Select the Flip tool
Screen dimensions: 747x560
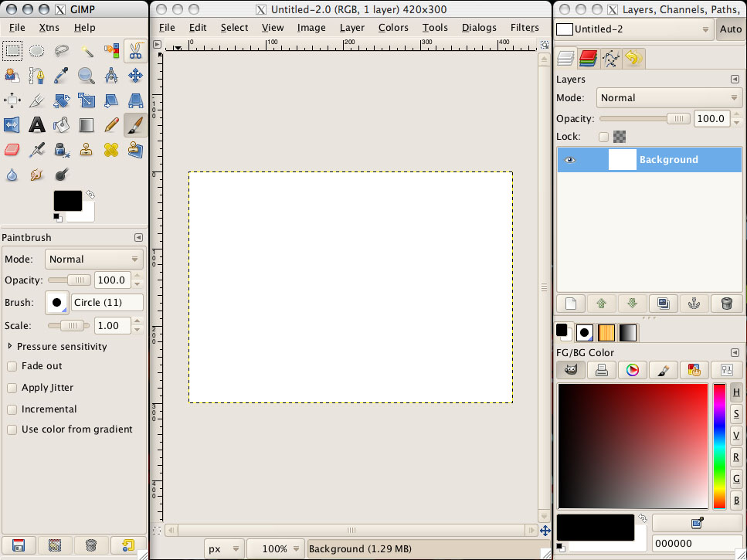click(x=12, y=125)
